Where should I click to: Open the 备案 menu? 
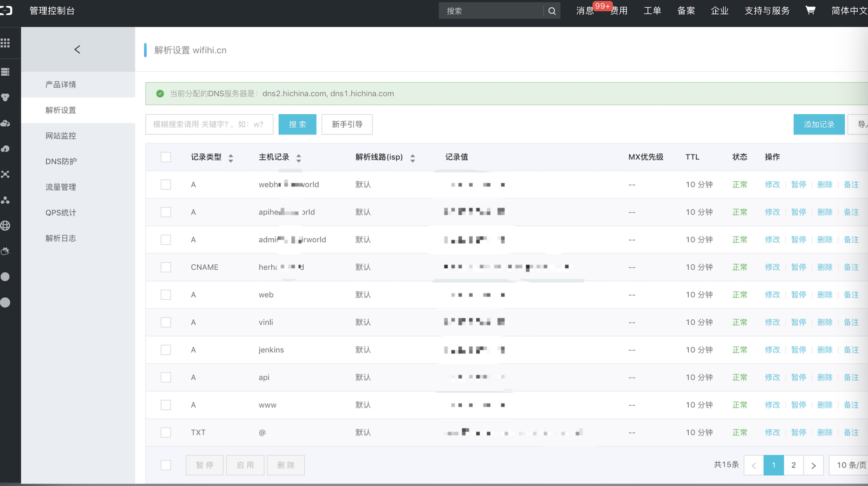686,10
